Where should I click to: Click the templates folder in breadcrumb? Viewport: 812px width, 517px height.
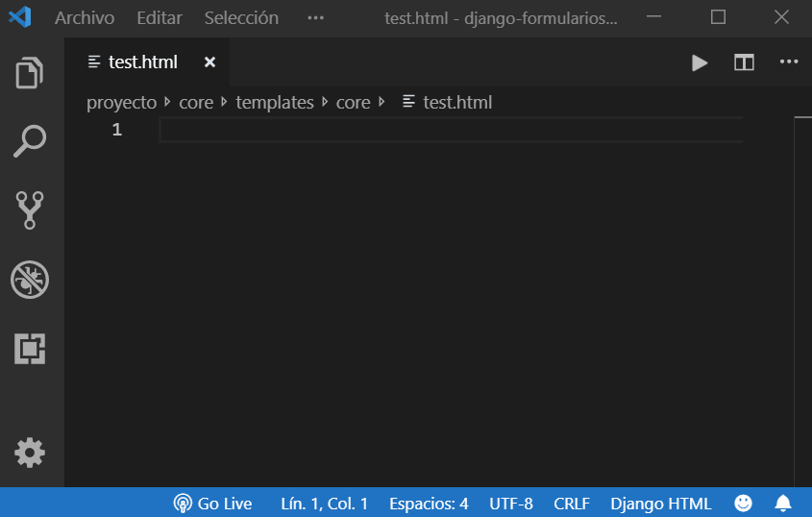[275, 103]
